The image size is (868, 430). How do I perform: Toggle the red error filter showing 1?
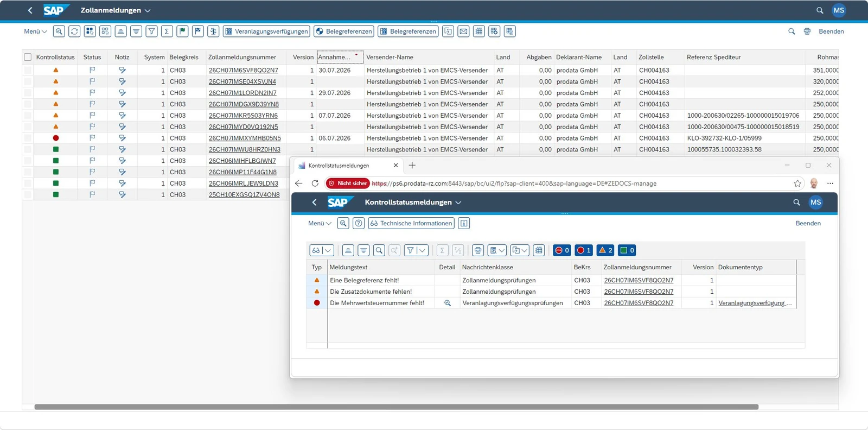584,250
